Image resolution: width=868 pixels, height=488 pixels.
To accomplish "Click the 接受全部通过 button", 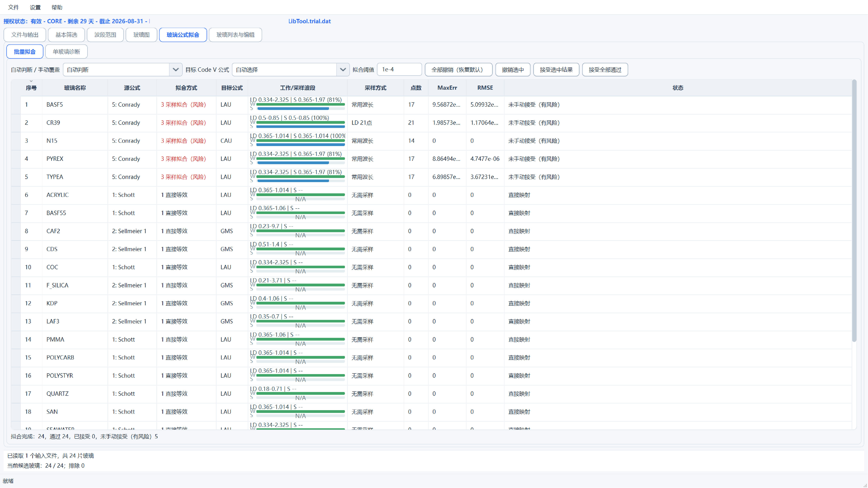I will coord(605,70).
